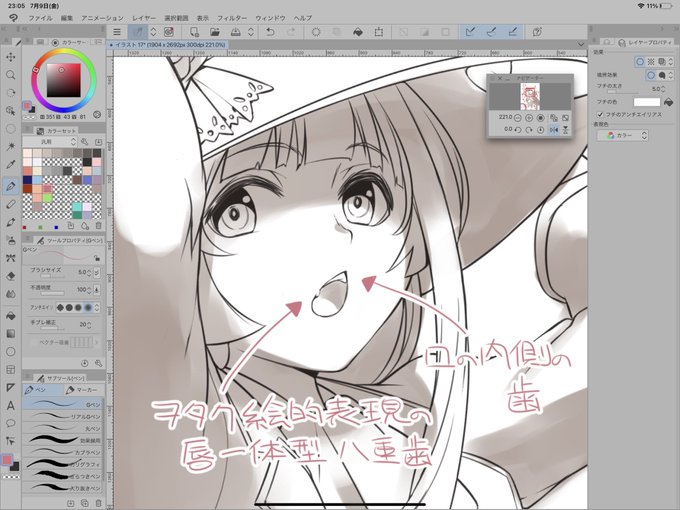
Task: Toggle the third (grid) snap button in the command bar
Action: 512,32
